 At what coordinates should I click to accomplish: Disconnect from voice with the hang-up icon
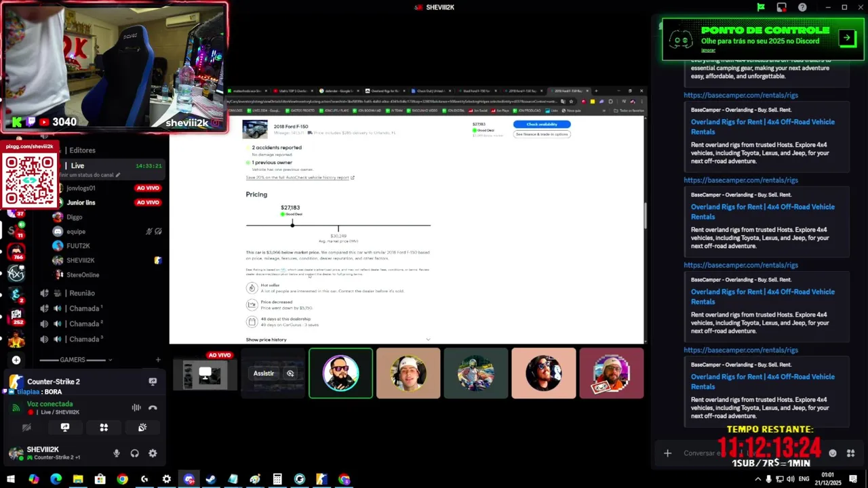(153, 407)
